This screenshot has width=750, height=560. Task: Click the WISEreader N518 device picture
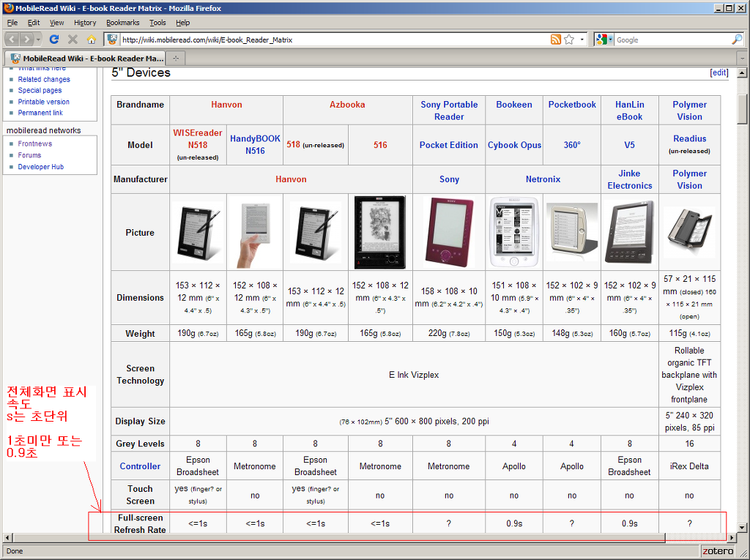(198, 232)
